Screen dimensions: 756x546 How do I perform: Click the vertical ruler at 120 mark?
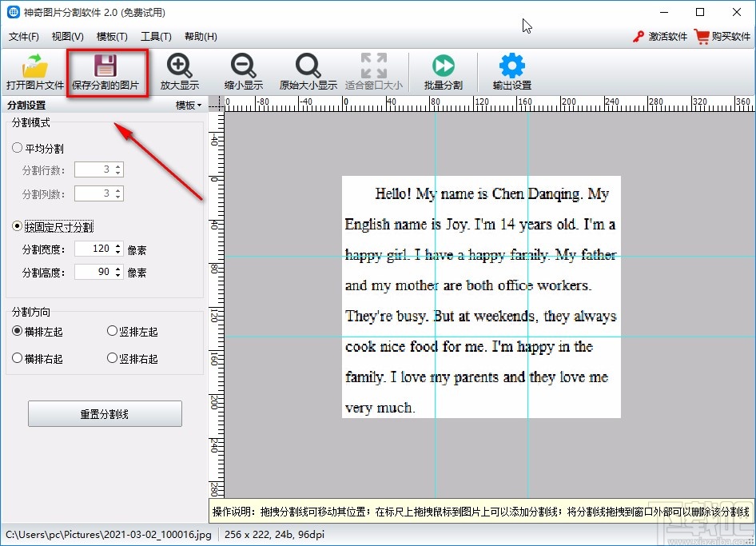click(x=214, y=317)
